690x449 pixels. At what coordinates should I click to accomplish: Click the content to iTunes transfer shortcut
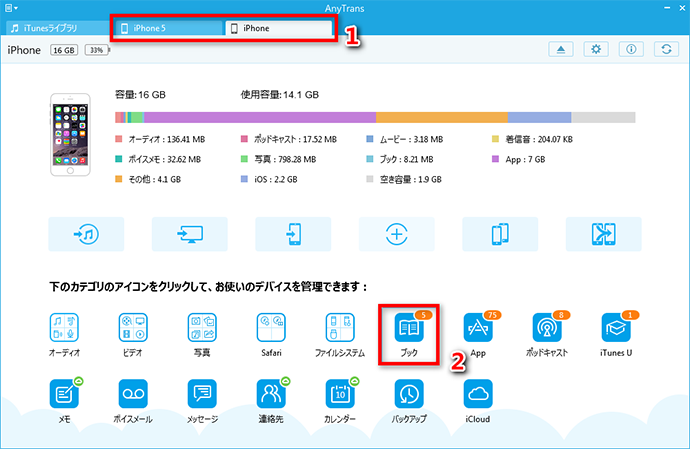(86, 234)
